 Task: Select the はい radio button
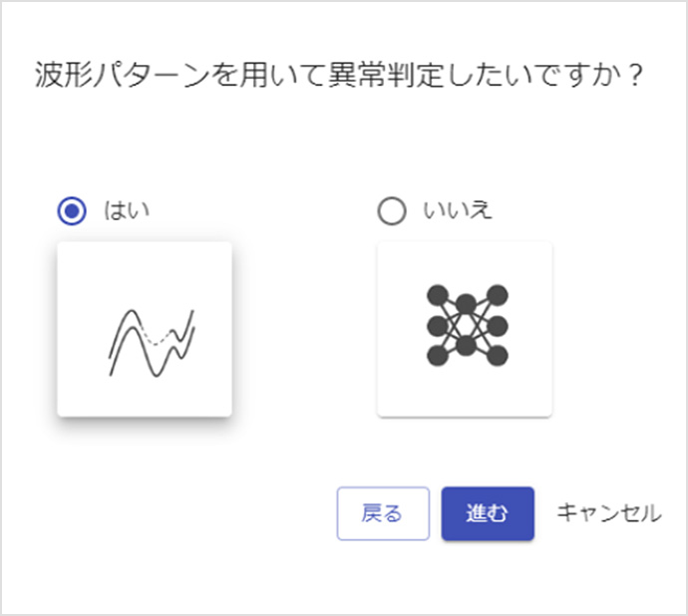(72, 211)
